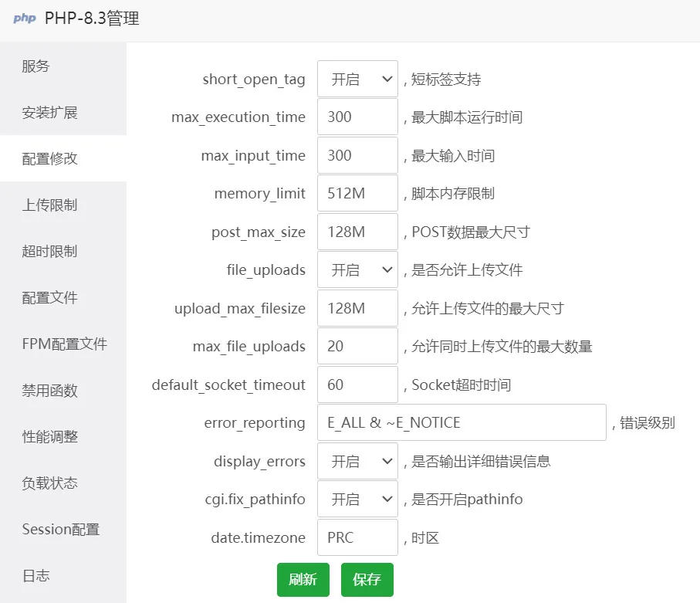Click the memory_limit input field
The height and width of the screenshot is (603, 700).
click(357, 193)
